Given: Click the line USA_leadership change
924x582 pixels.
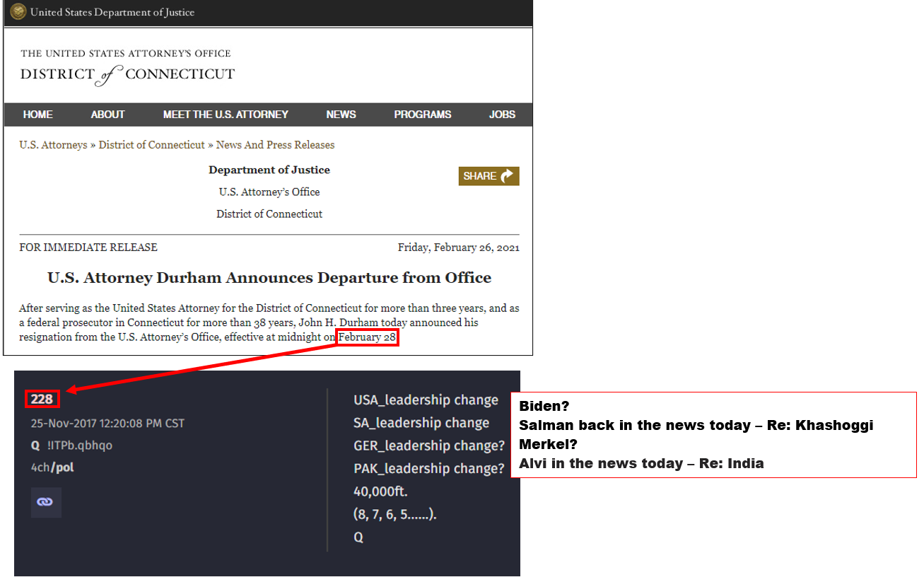Looking at the screenshot, I should (426, 400).
